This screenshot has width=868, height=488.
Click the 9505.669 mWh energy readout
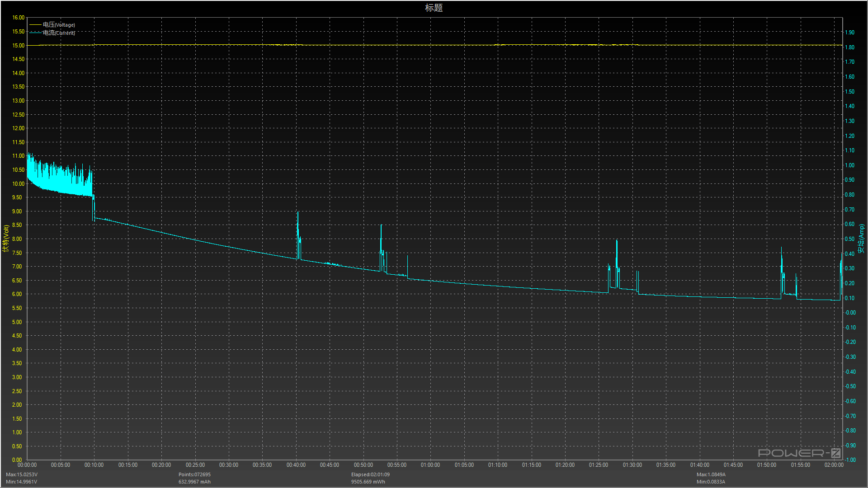pyautogui.click(x=368, y=482)
